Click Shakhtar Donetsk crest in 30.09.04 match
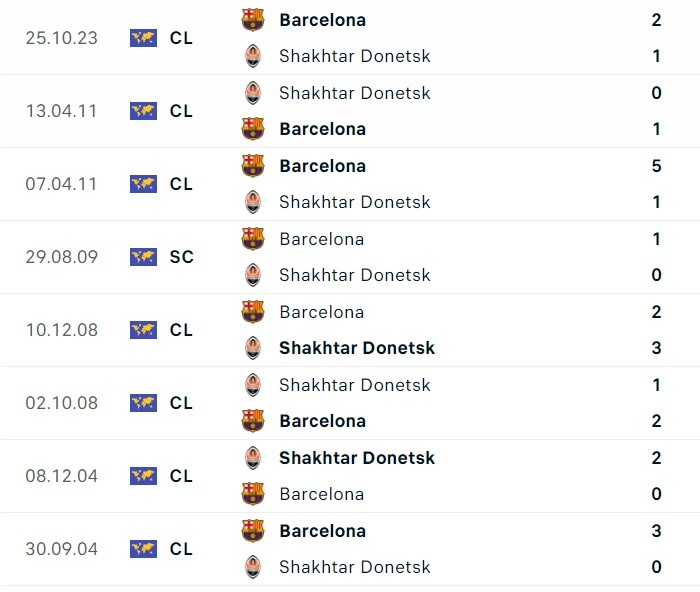700x592 pixels. pyautogui.click(x=253, y=567)
